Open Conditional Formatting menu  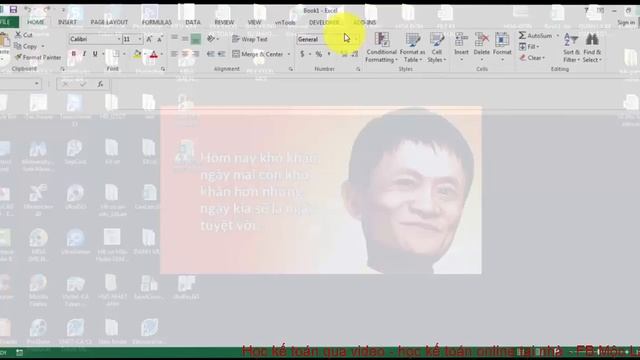coord(382,47)
